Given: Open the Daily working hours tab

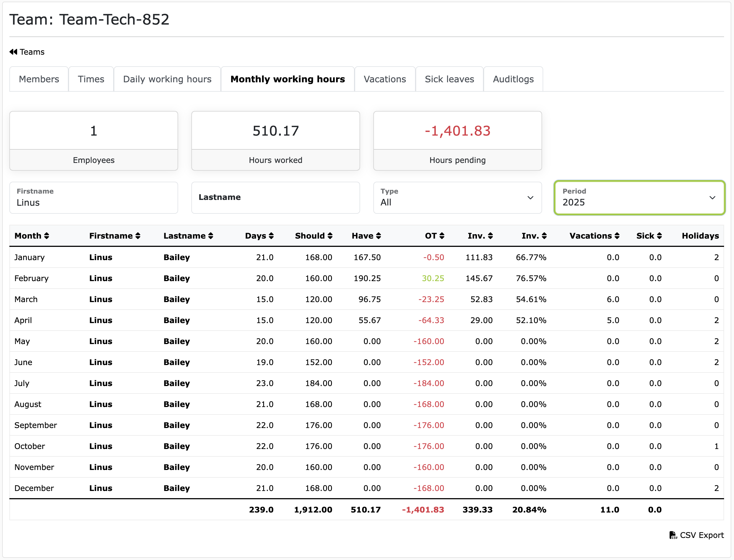Looking at the screenshot, I should (x=167, y=79).
